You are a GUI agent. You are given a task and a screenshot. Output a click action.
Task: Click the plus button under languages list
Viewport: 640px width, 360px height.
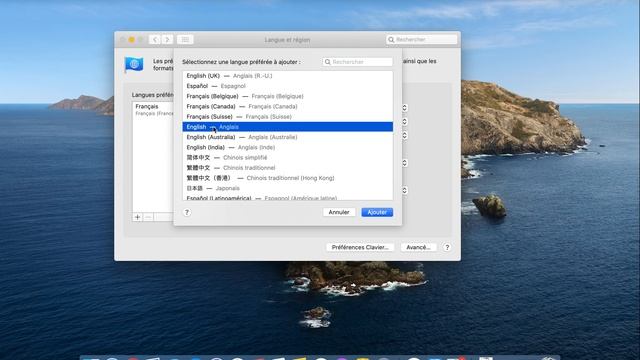(138, 217)
